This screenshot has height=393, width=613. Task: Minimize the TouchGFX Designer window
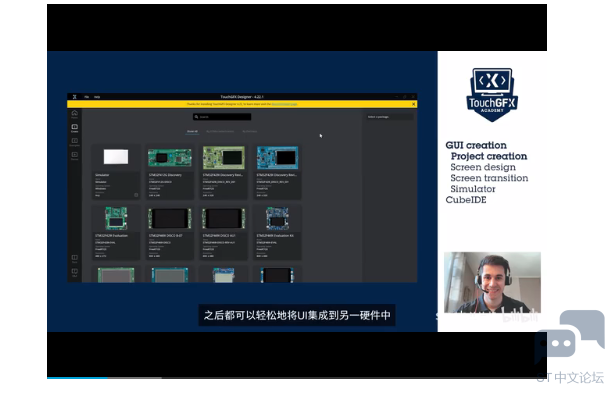[x=396, y=97]
